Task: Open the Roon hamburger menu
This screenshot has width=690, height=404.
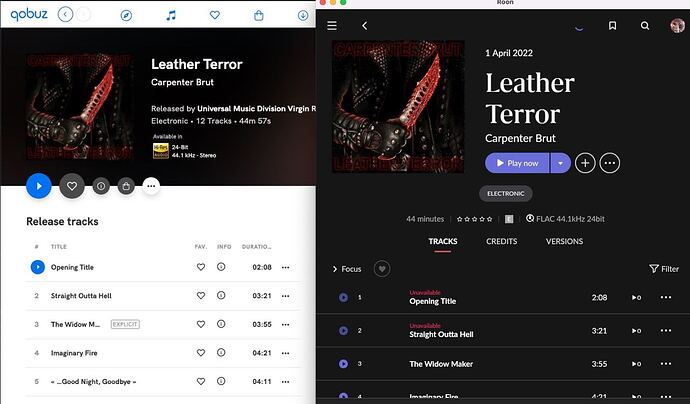Action: pos(332,26)
